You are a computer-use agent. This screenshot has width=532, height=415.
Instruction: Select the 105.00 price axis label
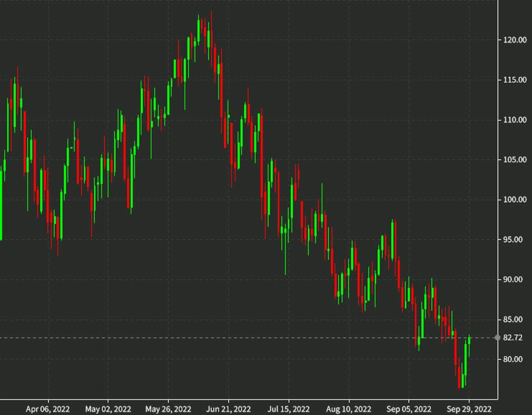point(515,160)
